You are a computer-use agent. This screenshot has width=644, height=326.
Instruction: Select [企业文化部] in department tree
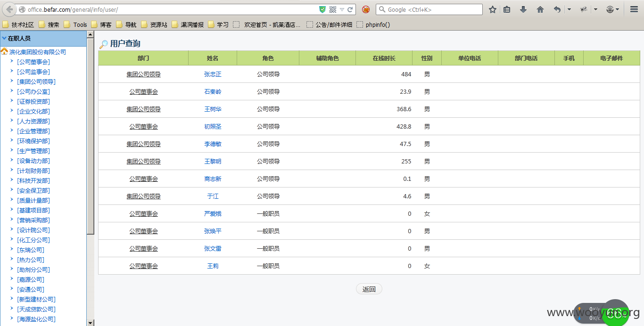pos(33,111)
